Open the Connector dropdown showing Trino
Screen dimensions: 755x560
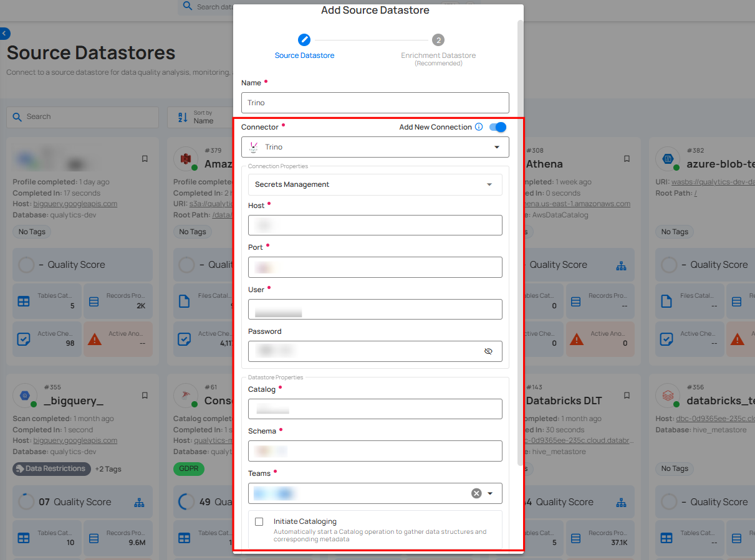click(375, 147)
